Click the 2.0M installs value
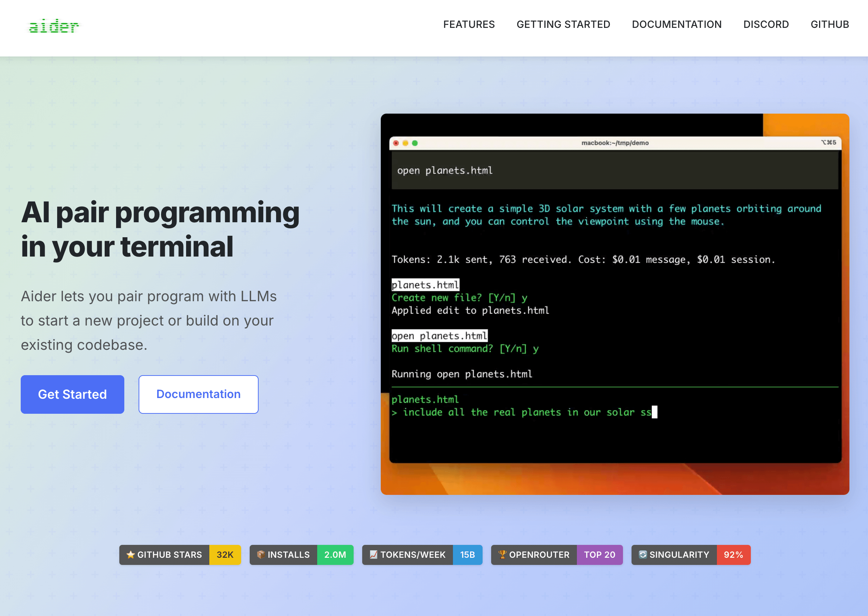This screenshot has width=868, height=616. 335,555
